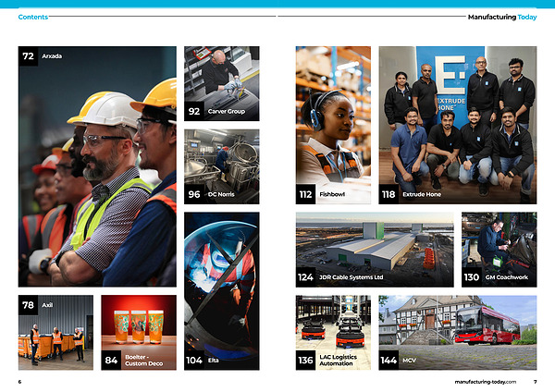
Task: Open the Axil thumbnail image
Action: pos(55,333)
